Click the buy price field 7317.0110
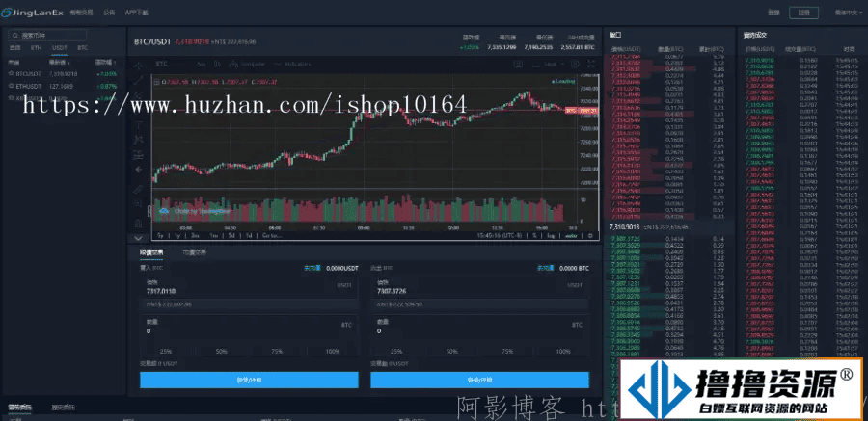 click(249, 287)
